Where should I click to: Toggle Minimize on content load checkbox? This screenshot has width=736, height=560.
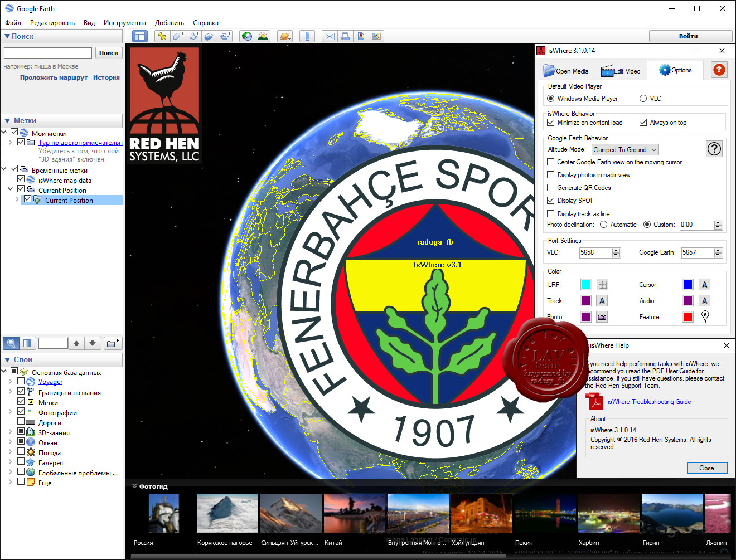(x=551, y=123)
